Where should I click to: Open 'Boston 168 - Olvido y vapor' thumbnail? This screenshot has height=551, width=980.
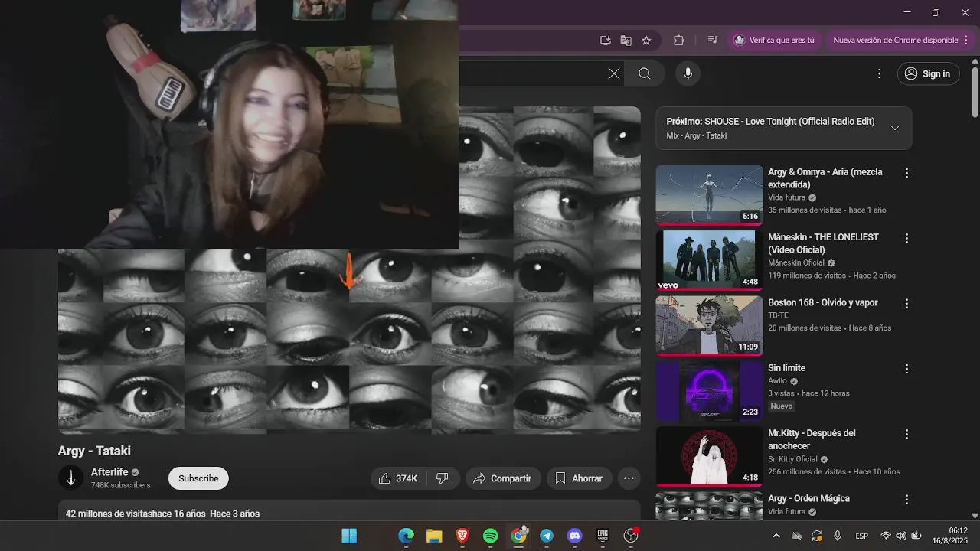click(x=709, y=325)
